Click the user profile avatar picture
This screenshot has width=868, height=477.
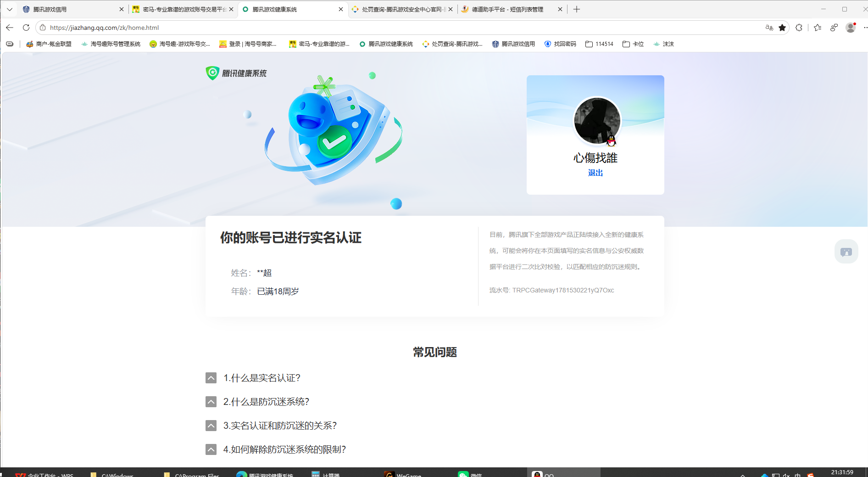(x=597, y=120)
